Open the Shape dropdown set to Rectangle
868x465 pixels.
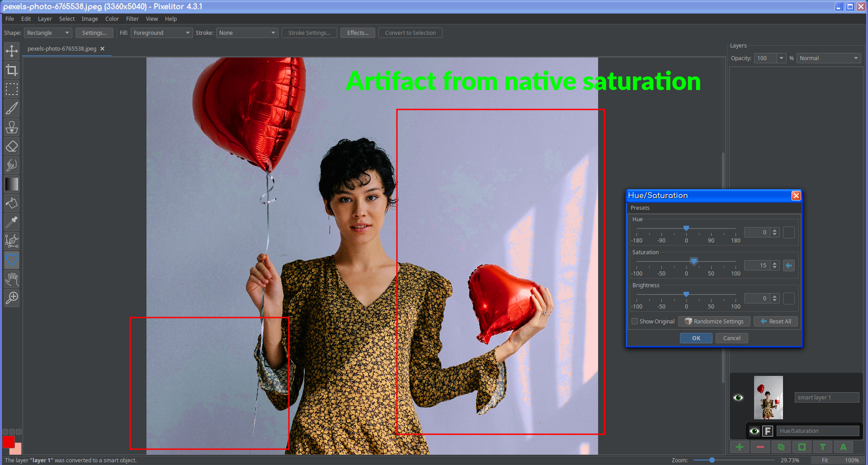coord(48,33)
